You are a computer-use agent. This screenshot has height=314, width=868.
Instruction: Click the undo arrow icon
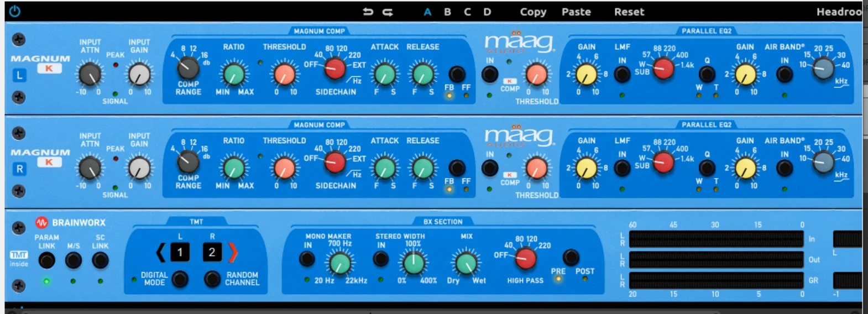368,12
